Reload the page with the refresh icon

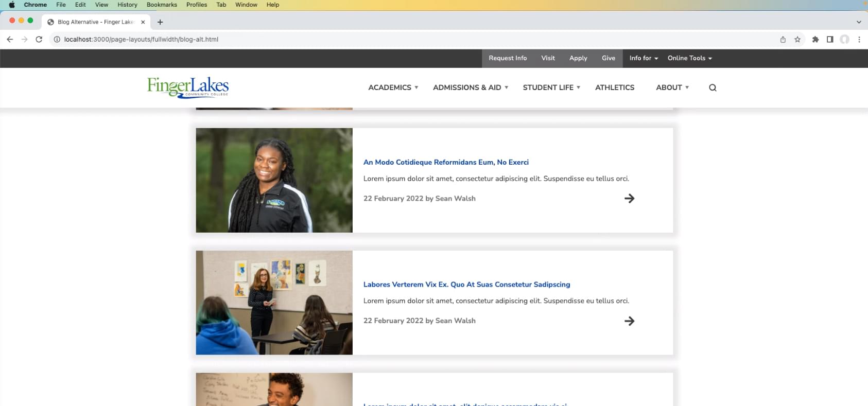39,39
